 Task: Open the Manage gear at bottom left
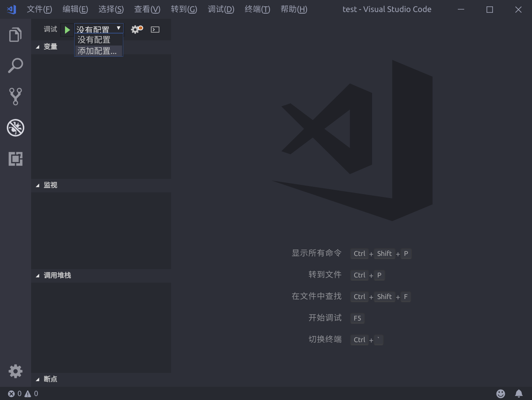[15, 371]
